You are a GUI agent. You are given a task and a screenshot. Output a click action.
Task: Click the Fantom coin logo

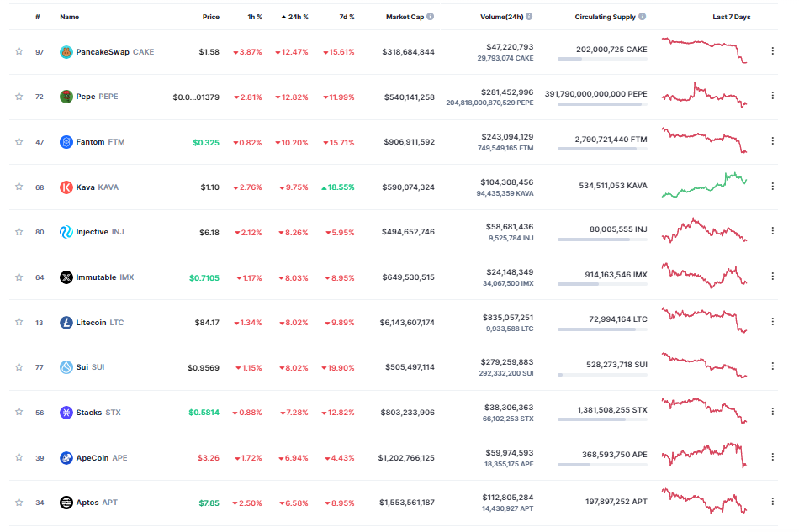coord(66,142)
